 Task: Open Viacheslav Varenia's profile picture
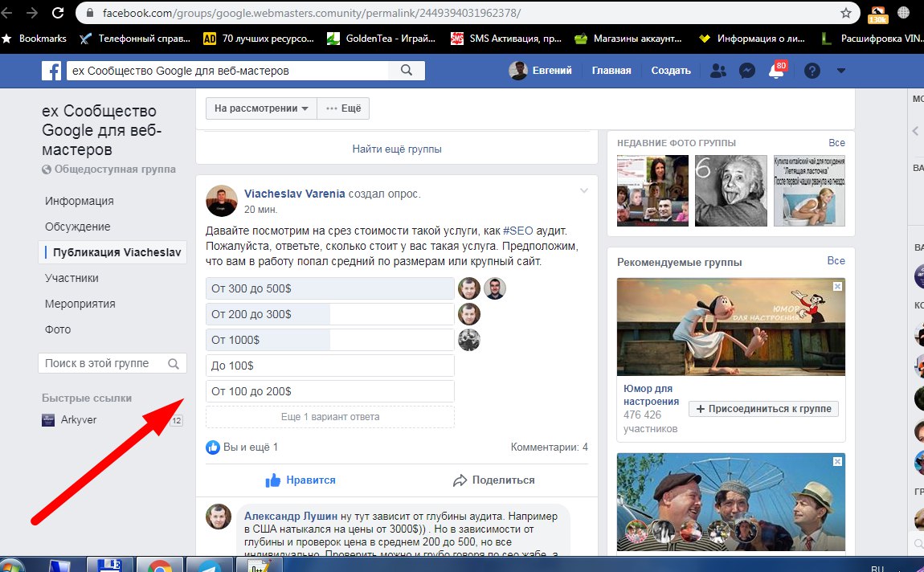click(222, 201)
